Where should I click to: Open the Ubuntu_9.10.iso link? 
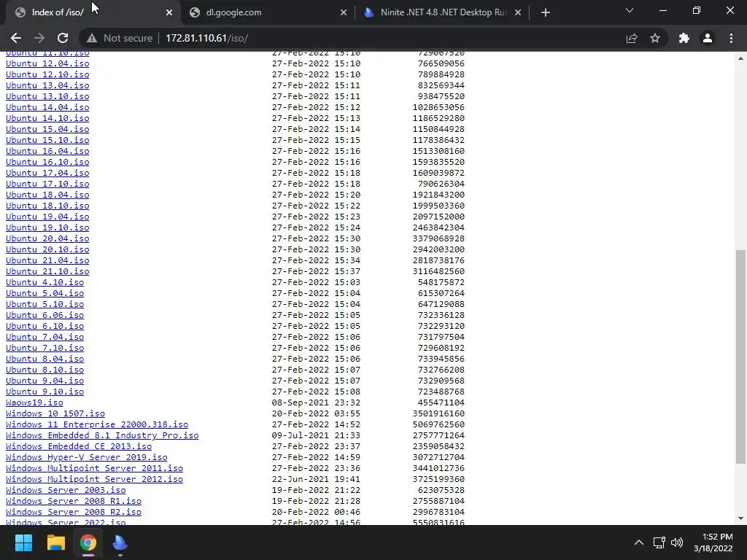click(x=44, y=392)
